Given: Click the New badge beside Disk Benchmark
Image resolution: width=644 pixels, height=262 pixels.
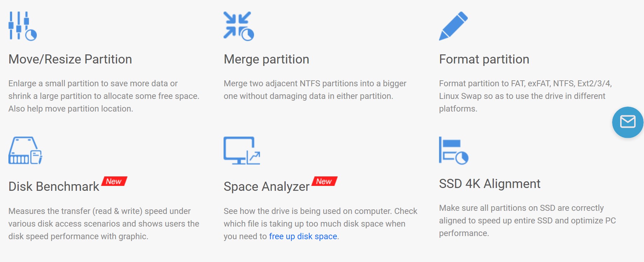Looking at the screenshot, I should coord(114,181).
